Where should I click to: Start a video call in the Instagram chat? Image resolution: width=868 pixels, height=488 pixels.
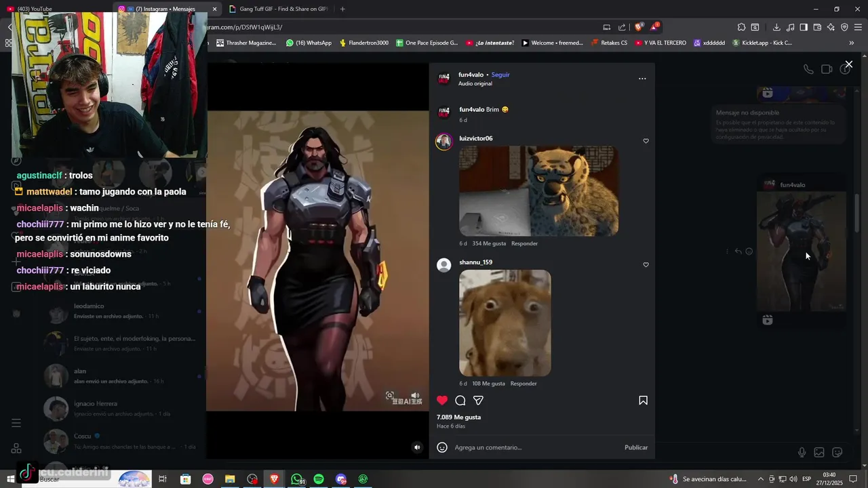(x=827, y=69)
